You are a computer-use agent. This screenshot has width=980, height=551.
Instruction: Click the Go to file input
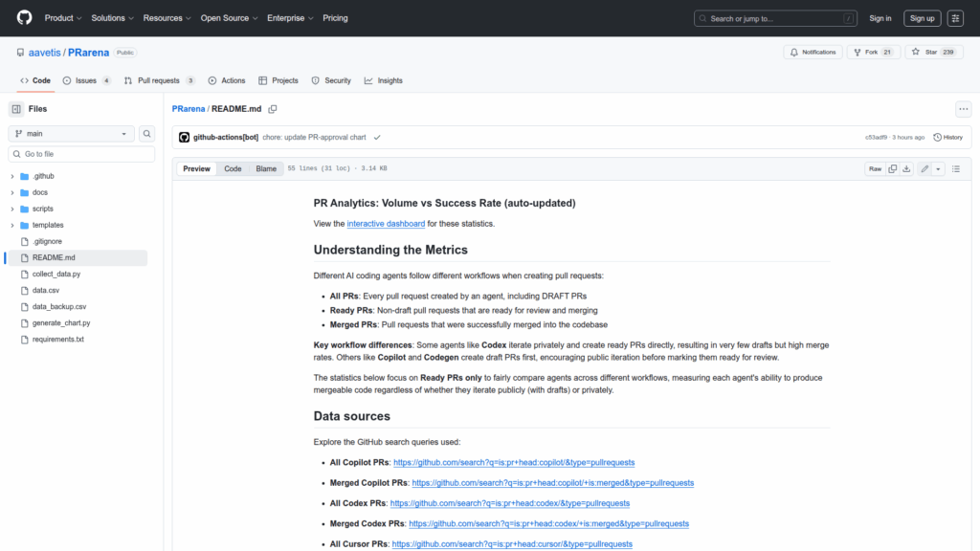[x=81, y=154]
